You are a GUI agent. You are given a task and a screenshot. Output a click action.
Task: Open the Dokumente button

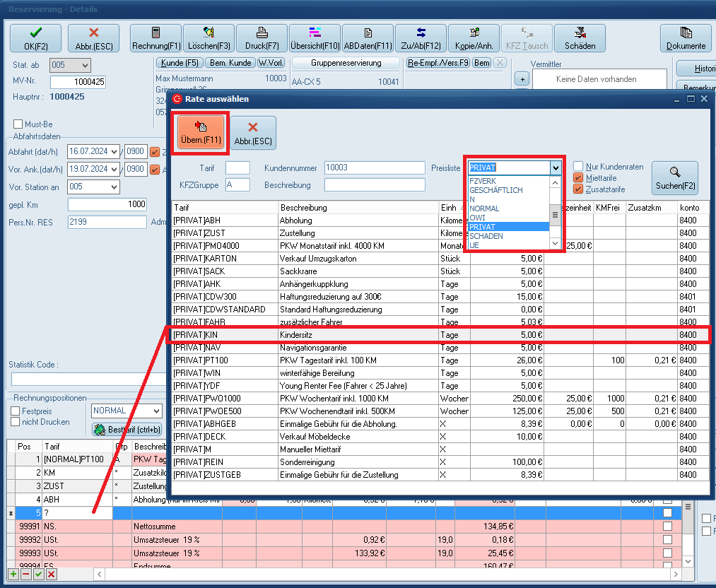pos(685,38)
